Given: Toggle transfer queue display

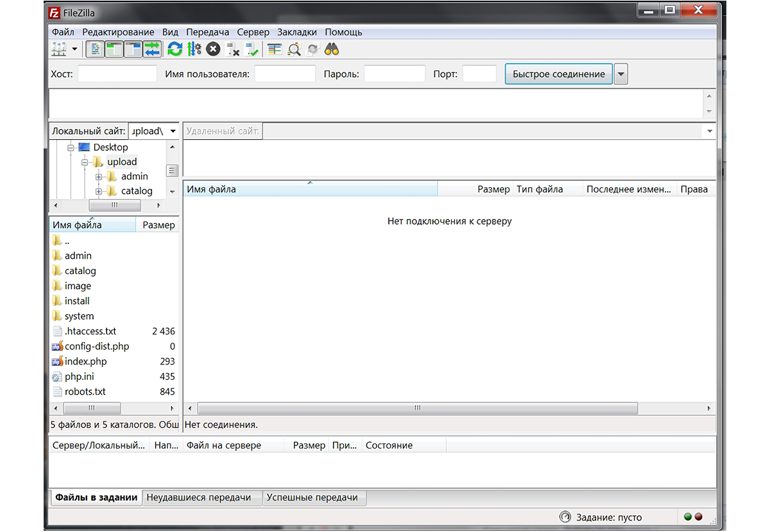Looking at the screenshot, I should tap(152, 49).
